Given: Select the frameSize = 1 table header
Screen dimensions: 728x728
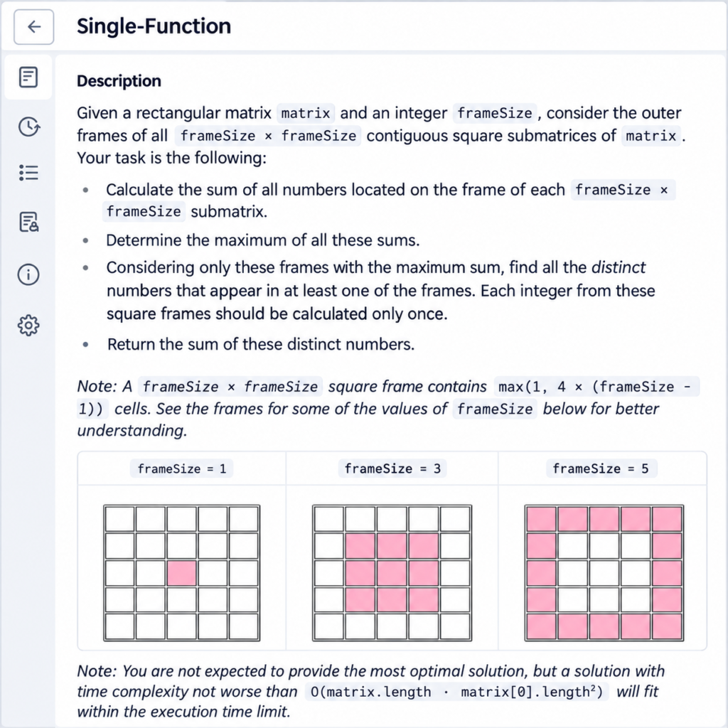Looking at the screenshot, I should coord(181,469).
